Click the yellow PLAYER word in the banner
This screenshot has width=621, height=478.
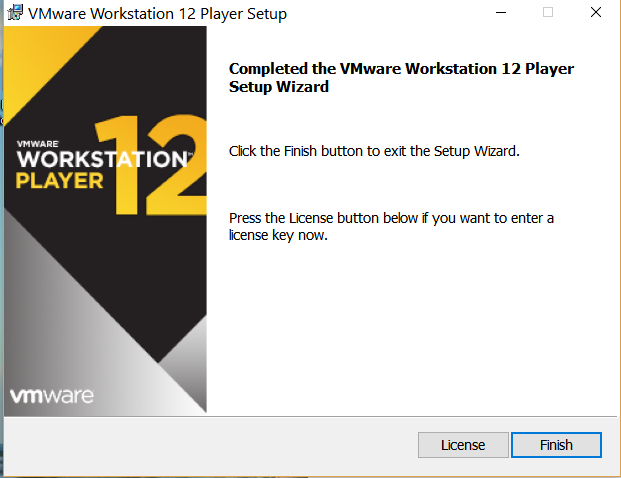pos(60,180)
